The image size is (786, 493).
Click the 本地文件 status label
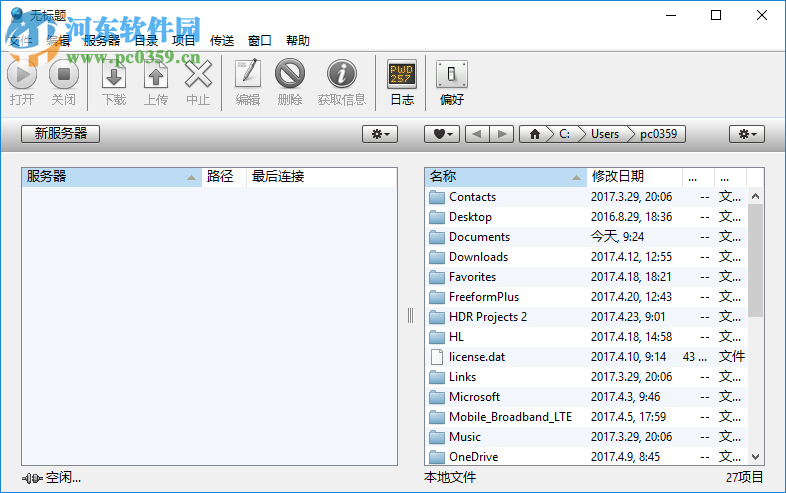pyautogui.click(x=450, y=477)
